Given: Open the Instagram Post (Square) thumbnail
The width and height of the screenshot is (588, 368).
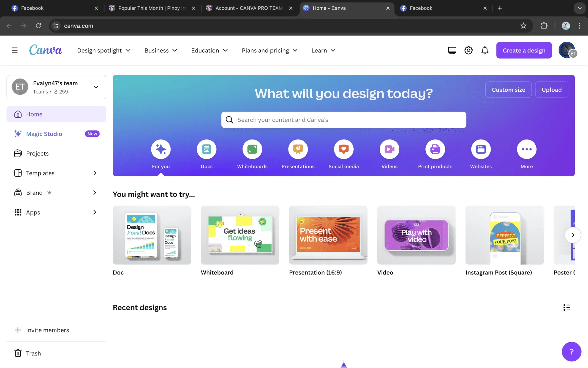Looking at the screenshot, I should coord(505,235).
